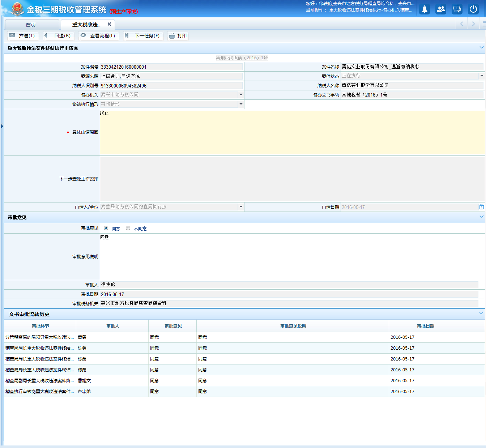
Task: Click the back arrow icon for 回退
Action: (46, 35)
